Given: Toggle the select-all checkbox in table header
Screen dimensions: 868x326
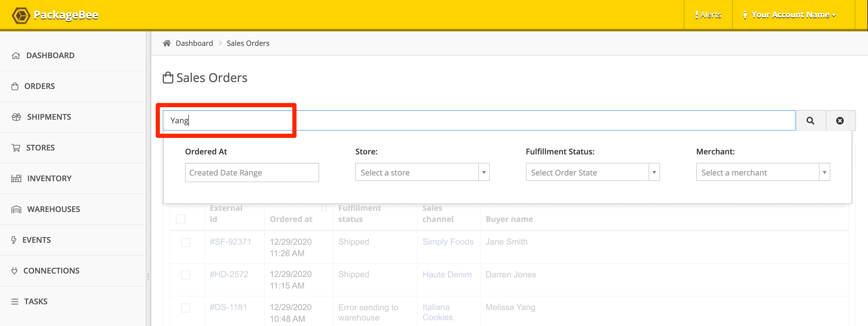Looking at the screenshot, I should pyautogui.click(x=181, y=219).
